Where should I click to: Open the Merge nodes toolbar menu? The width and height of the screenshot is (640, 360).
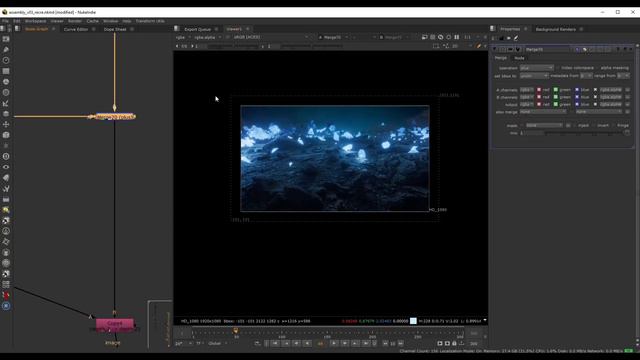(x=6, y=113)
